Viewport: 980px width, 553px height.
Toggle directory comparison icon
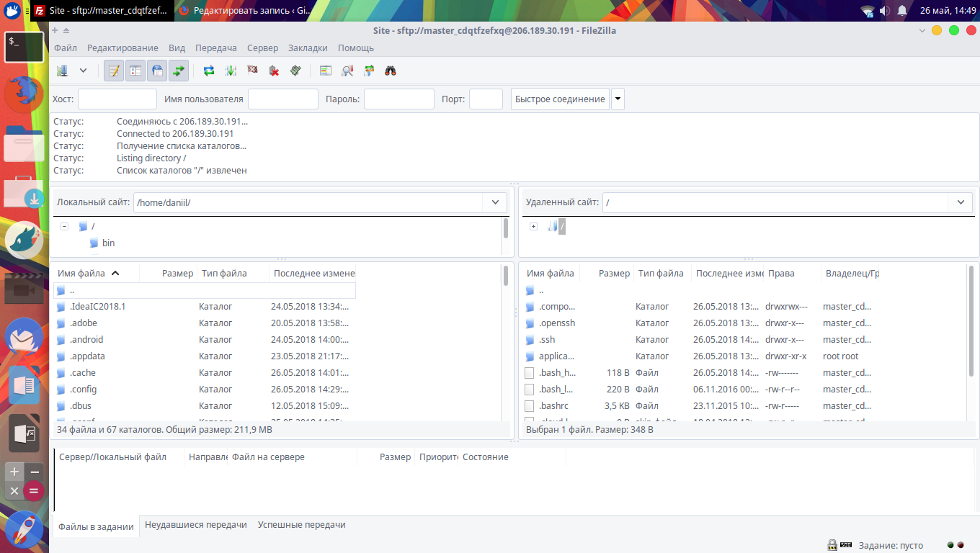pos(347,71)
